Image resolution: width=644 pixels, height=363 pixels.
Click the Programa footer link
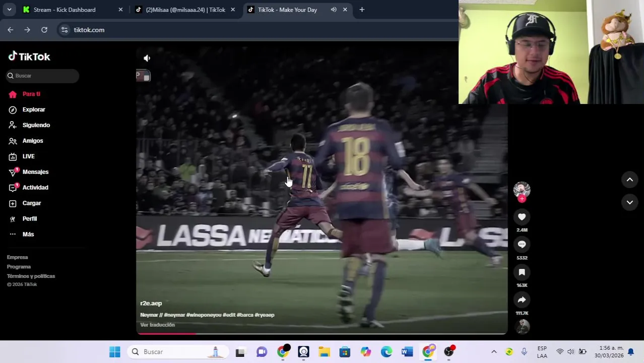coord(19,267)
